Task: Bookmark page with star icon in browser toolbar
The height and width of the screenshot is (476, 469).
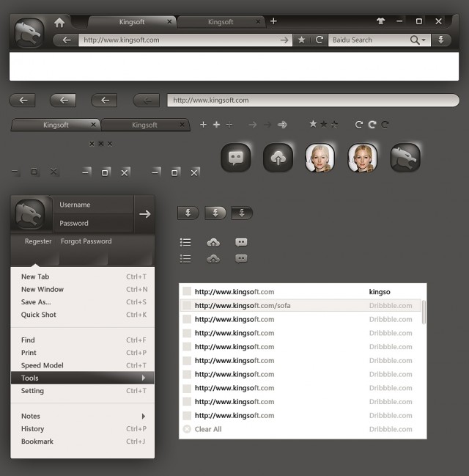Action: pos(301,40)
